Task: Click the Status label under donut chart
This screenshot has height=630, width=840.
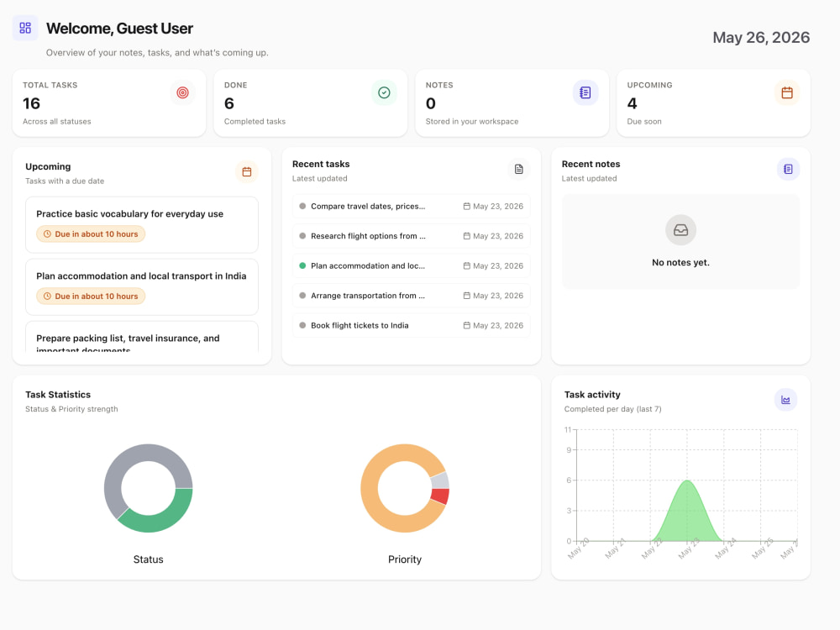Action: coord(149,559)
